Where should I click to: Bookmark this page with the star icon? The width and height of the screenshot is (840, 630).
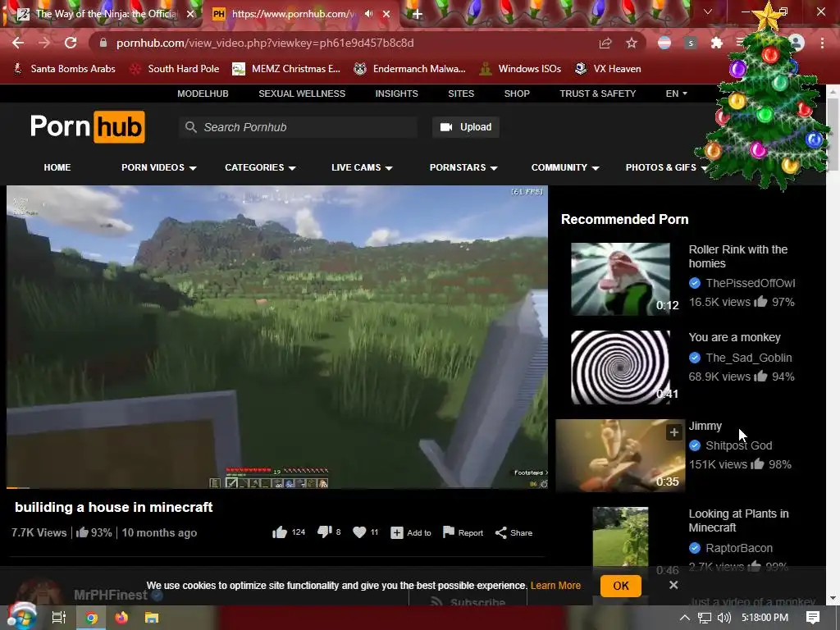click(x=632, y=43)
